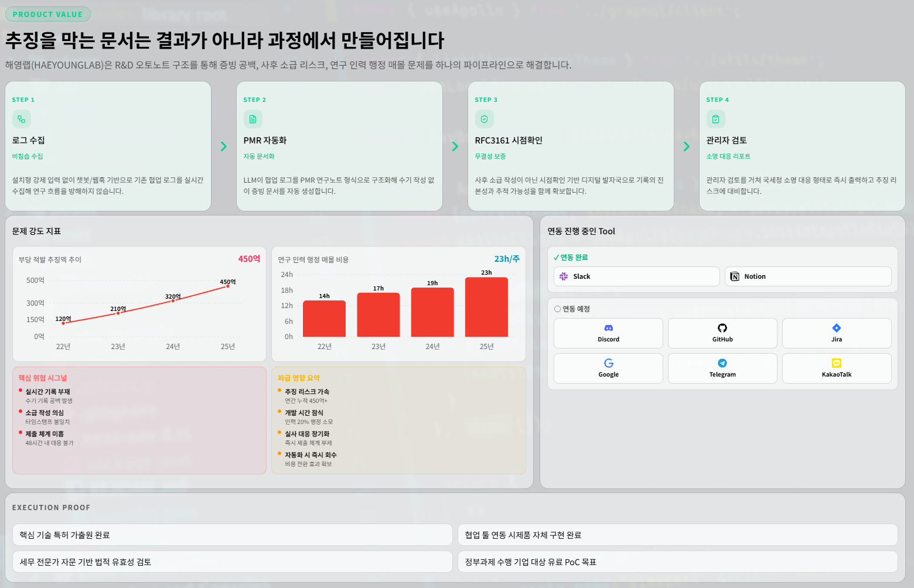Select the GitHub integration tile

722,333
